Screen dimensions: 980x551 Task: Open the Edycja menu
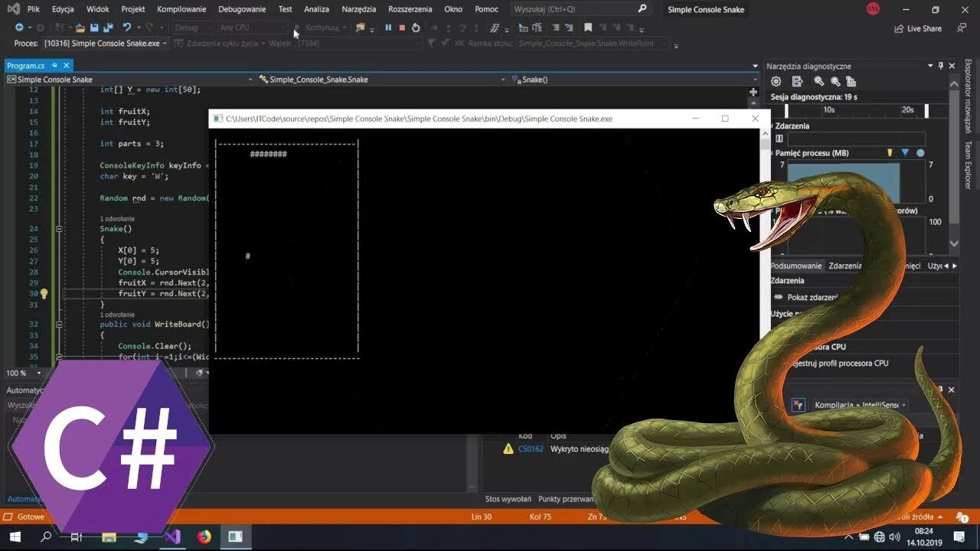pyautogui.click(x=63, y=9)
